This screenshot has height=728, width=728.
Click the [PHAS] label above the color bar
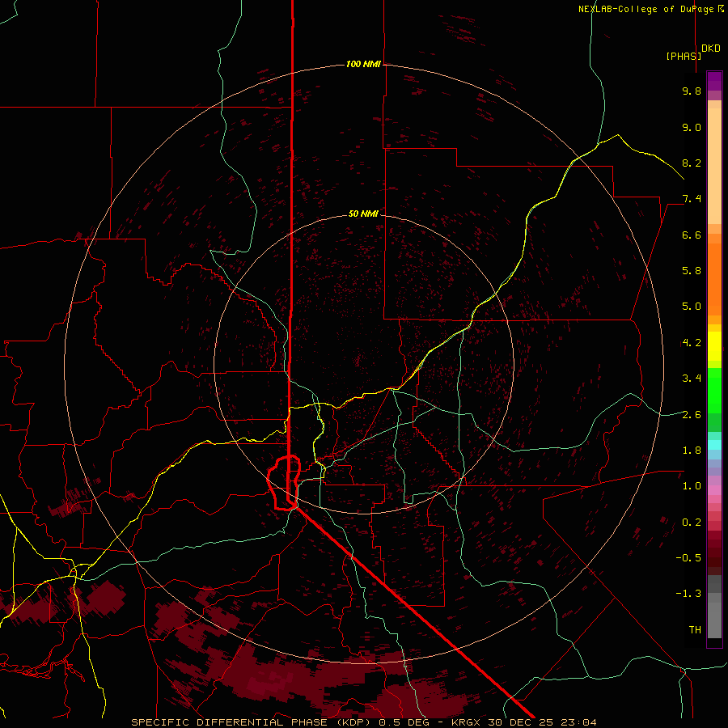pos(684,56)
